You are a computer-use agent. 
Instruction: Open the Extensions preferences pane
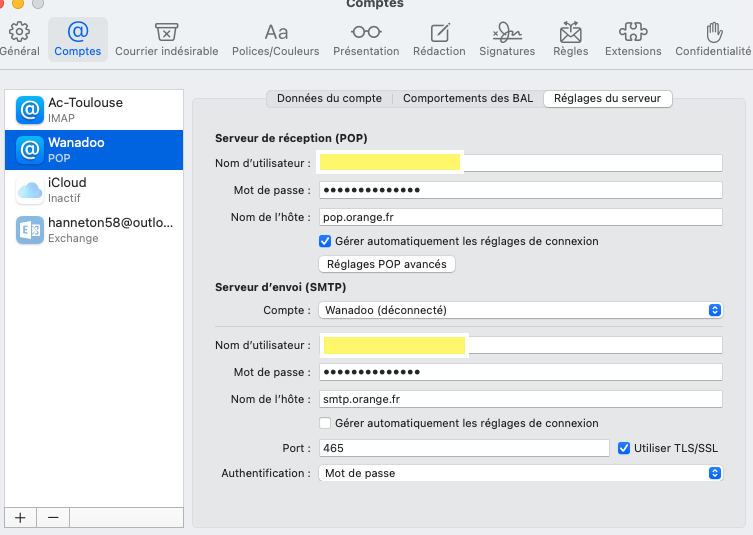633,39
